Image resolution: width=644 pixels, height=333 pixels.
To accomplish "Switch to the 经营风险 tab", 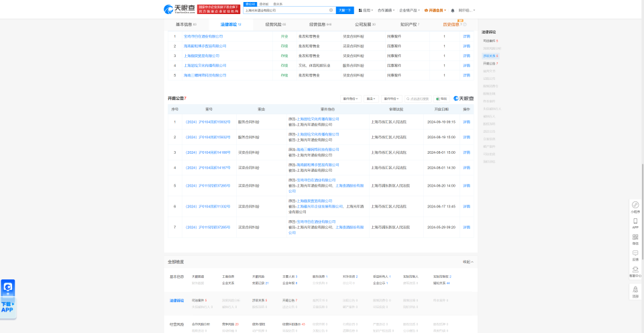I will [276, 25].
